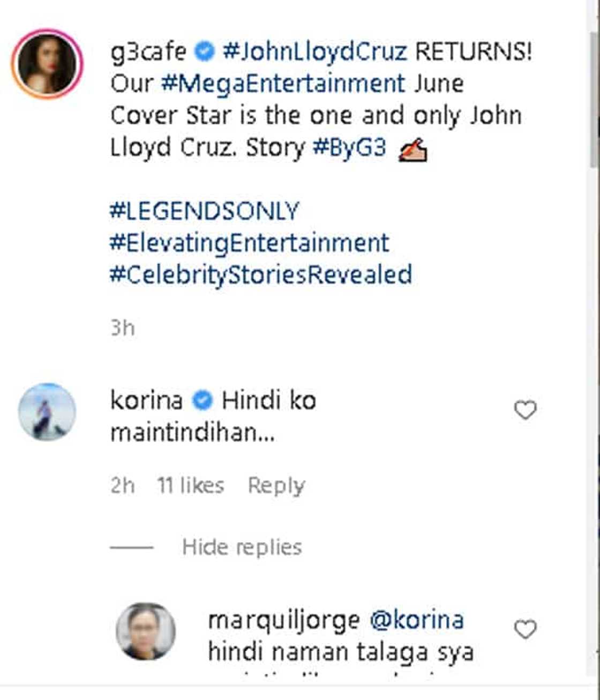Open the #JohnLloydCruz hashtag
600x700 pixels.
pos(315,52)
